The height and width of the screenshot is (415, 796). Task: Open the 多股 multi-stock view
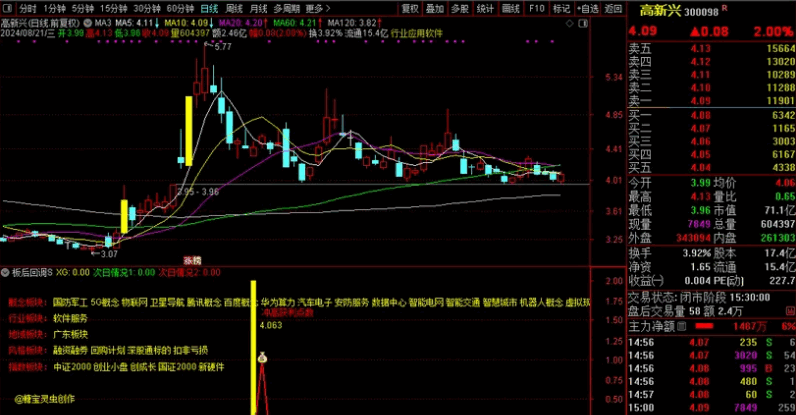[x=460, y=9]
